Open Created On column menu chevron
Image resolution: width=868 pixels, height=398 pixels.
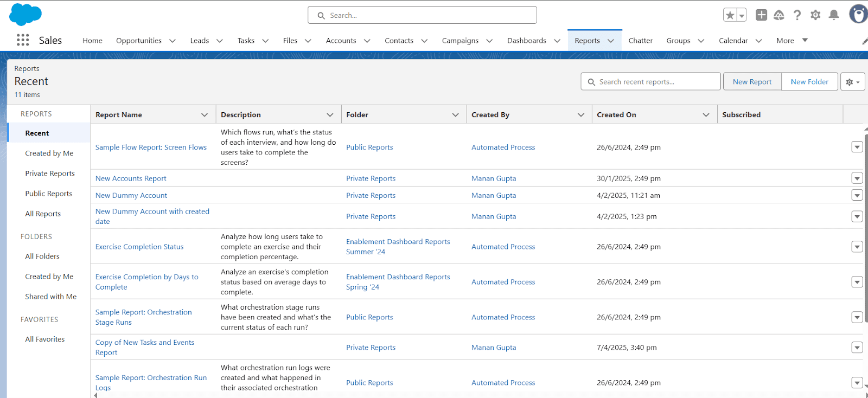tap(706, 115)
